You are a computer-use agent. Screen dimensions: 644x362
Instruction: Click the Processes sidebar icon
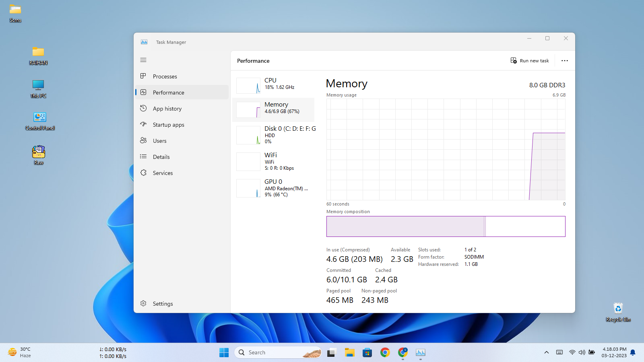click(143, 76)
